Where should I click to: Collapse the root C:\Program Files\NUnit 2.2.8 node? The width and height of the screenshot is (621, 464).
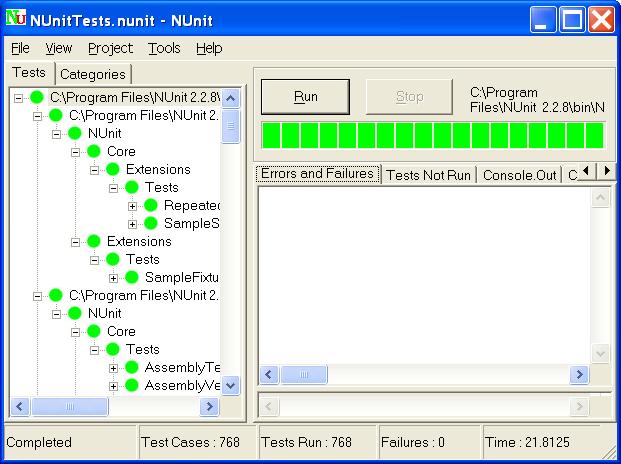point(18,98)
